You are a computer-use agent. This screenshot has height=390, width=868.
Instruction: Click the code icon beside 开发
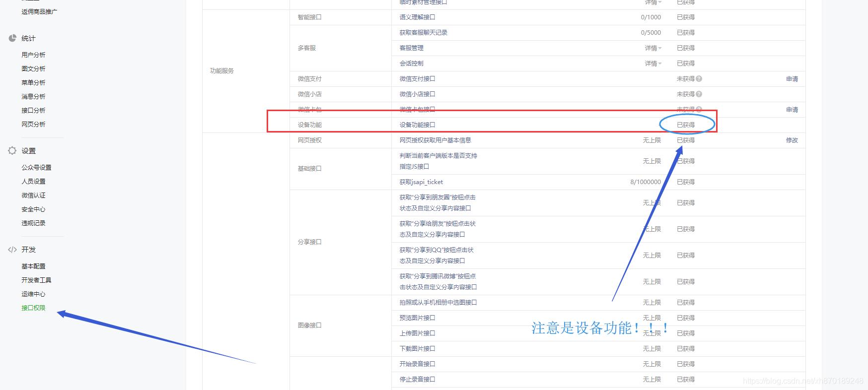pyautogui.click(x=12, y=250)
